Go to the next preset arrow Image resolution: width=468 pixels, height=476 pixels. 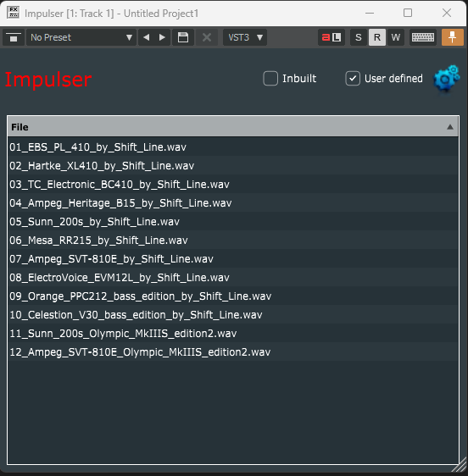point(162,37)
